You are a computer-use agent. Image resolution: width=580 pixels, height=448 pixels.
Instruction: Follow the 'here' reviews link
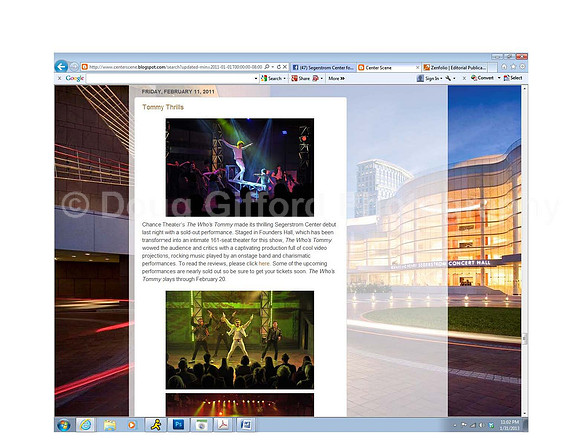point(264,263)
